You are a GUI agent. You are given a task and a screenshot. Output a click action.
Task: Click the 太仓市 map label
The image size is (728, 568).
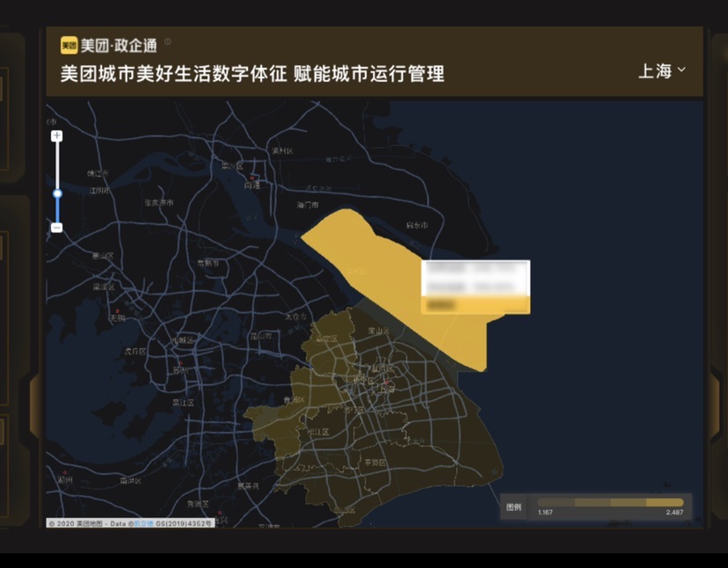tap(295, 317)
